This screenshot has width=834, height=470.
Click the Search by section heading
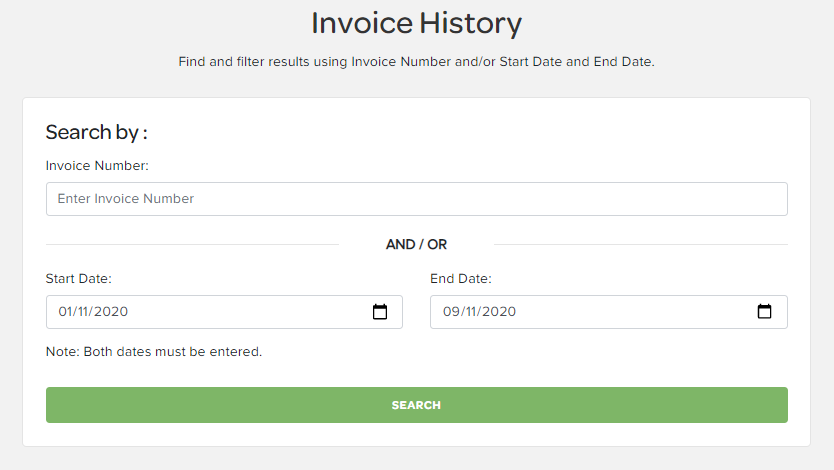coord(96,132)
